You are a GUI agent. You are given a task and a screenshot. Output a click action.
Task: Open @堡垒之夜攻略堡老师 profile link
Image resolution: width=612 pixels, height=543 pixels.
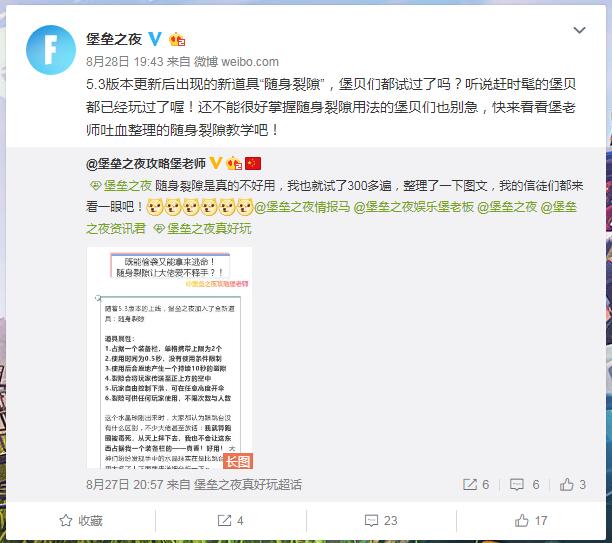tap(146, 164)
